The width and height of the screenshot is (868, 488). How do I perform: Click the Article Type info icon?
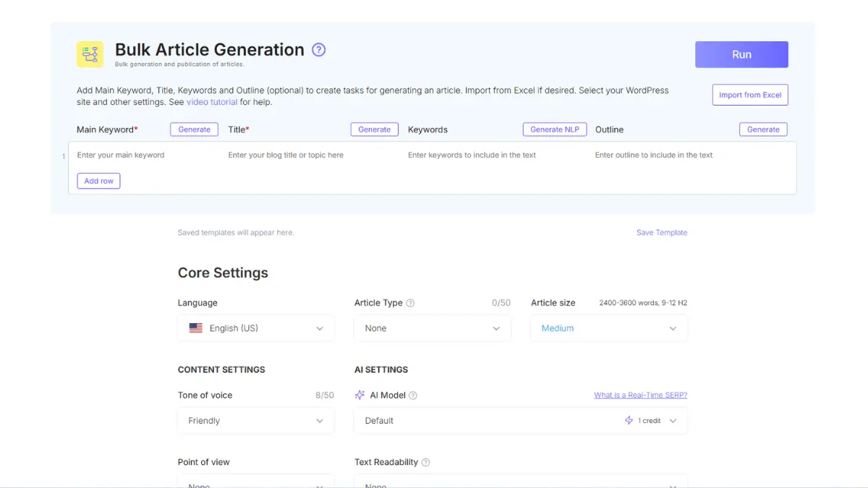410,303
